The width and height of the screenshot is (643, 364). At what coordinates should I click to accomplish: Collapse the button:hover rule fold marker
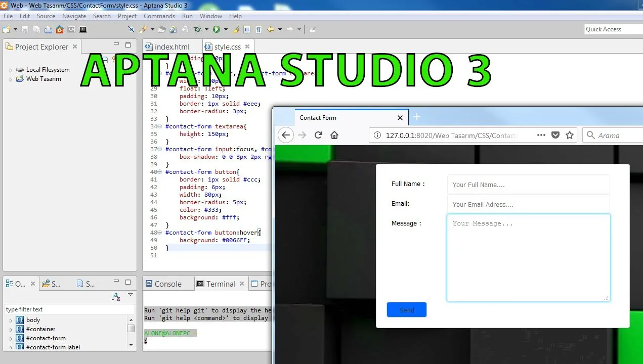pyautogui.click(x=160, y=233)
